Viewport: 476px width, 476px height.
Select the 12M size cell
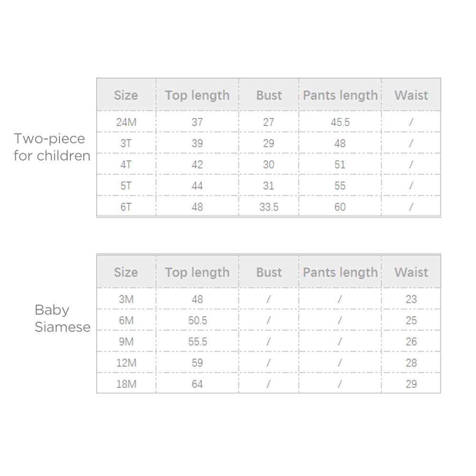tap(126, 363)
